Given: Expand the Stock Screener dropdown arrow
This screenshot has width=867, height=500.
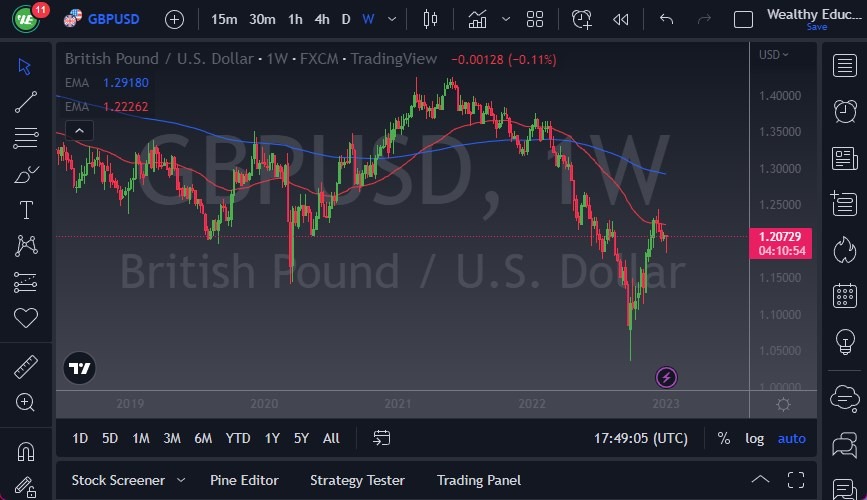Looking at the screenshot, I should tap(181, 480).
